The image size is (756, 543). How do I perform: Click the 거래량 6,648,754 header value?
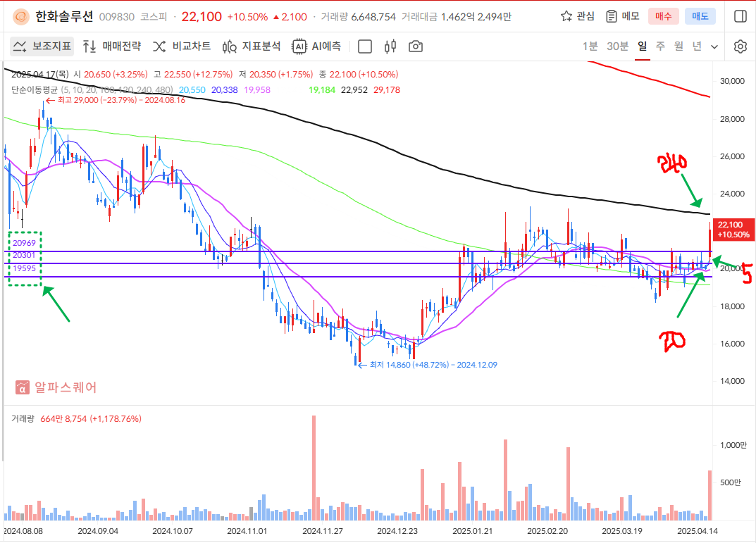tap(358, 17)
